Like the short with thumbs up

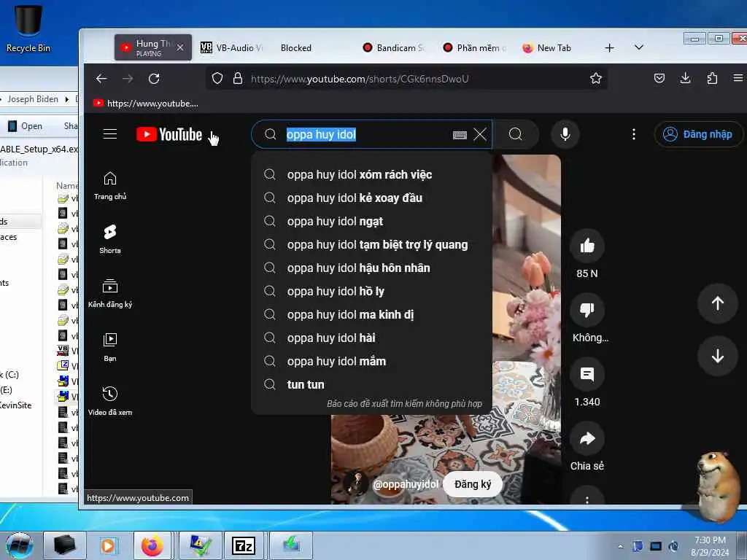click(587, 246)
